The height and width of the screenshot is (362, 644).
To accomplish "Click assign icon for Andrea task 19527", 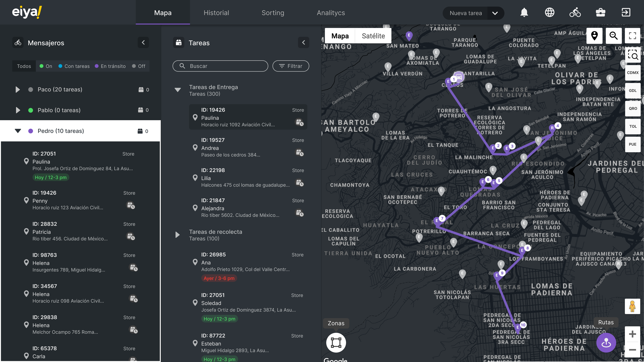I will click(x=300, y=152).
